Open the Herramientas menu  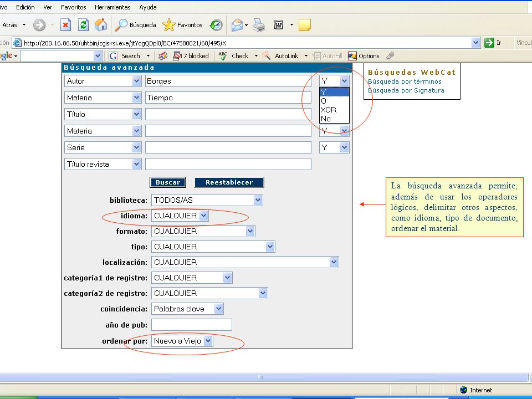(112, 7)
